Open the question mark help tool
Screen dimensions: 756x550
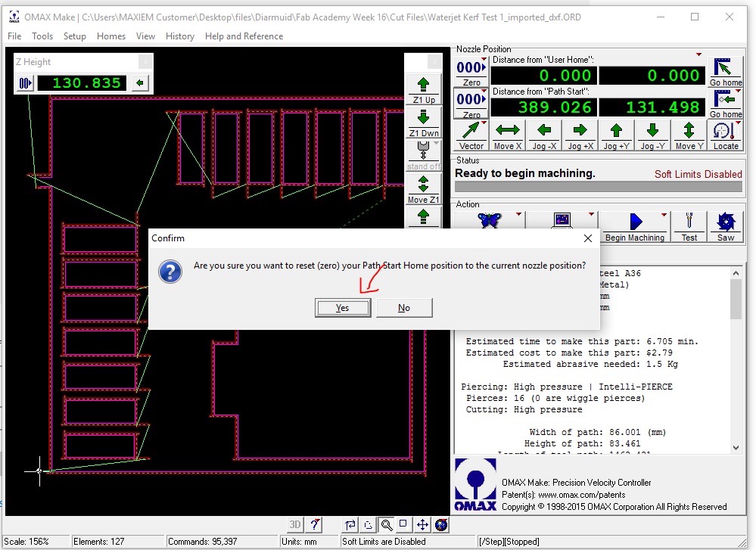[315, 524]
